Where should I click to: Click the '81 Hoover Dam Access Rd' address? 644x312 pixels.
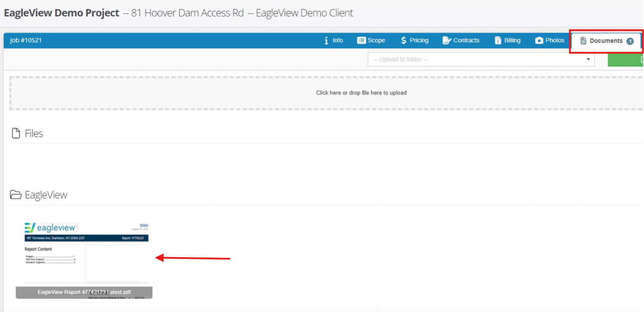[x=187, y=13]
